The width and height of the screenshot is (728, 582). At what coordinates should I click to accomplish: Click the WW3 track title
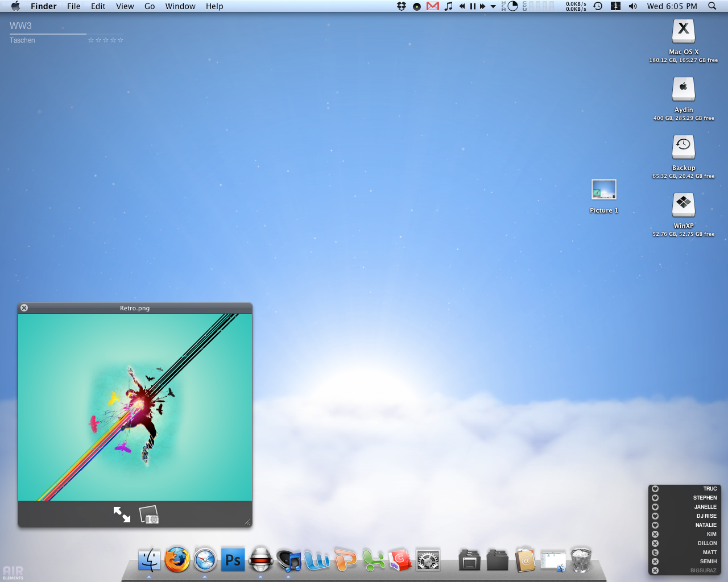(x=20, y=26)
